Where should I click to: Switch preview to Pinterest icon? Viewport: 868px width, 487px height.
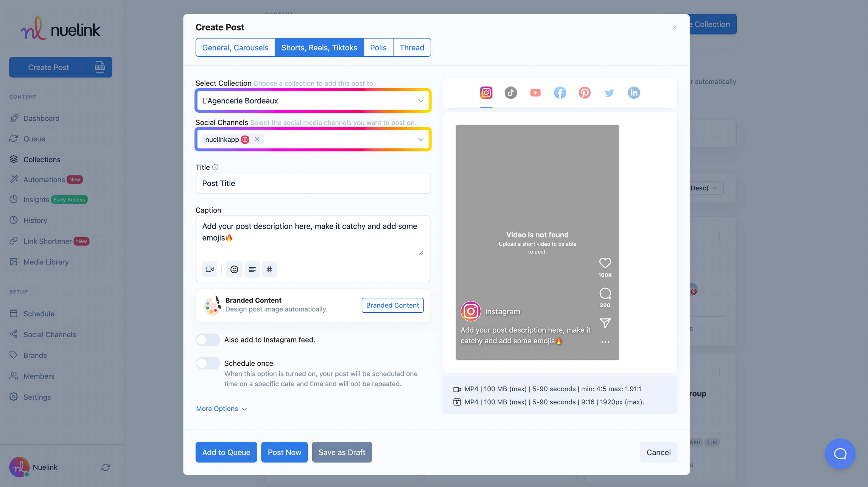tap(584, 93)
